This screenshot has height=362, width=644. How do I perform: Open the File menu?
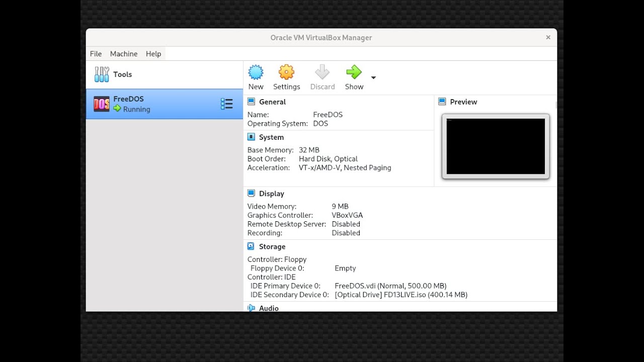(x=96, y=54)
